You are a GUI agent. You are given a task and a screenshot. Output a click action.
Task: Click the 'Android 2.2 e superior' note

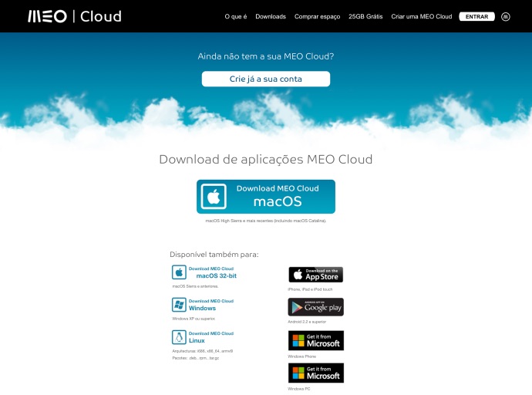[x=307, y=322]
